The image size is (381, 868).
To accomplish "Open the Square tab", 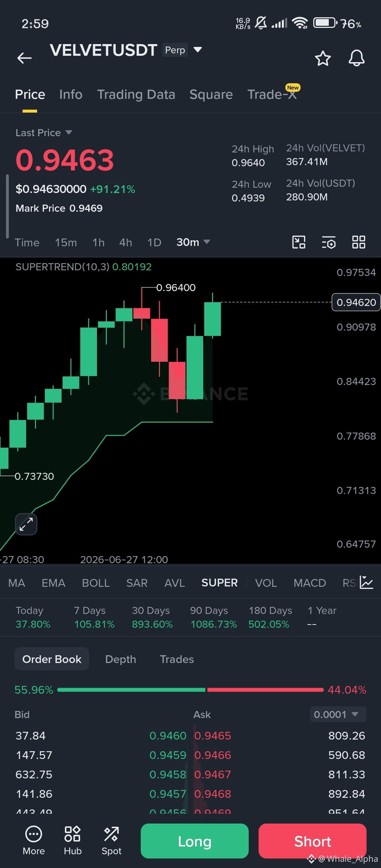I will (211, 95).
